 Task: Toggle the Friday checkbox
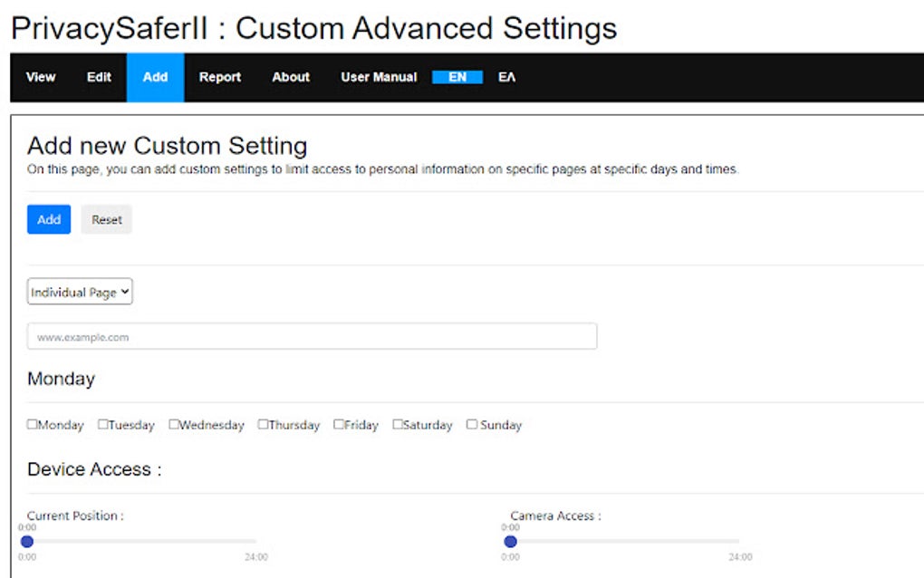(x=339, y=424)
